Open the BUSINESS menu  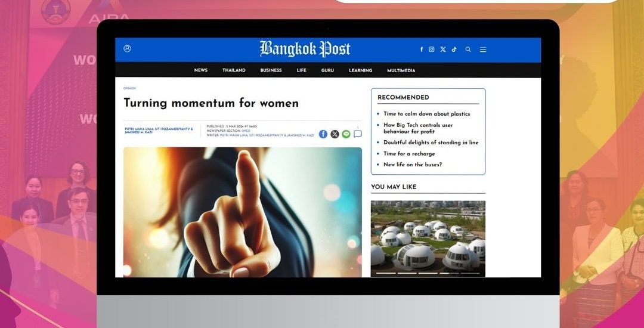[271, 70]
